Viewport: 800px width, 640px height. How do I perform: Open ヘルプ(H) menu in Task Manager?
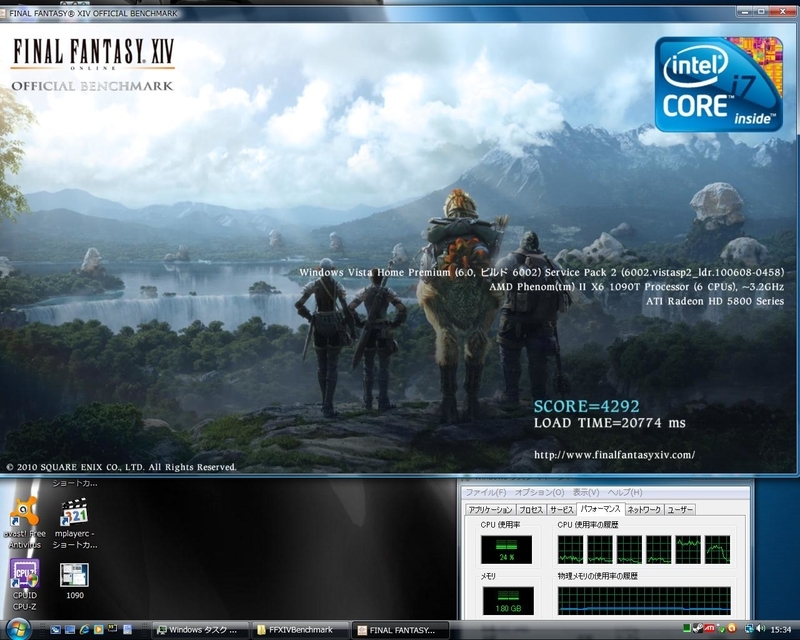[x=625, y=492]
